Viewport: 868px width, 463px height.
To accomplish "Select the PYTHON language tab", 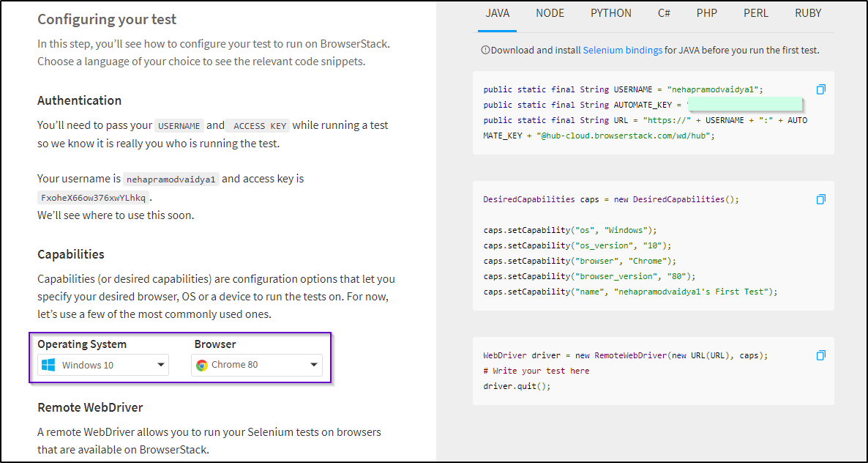I will pos(611,12).
